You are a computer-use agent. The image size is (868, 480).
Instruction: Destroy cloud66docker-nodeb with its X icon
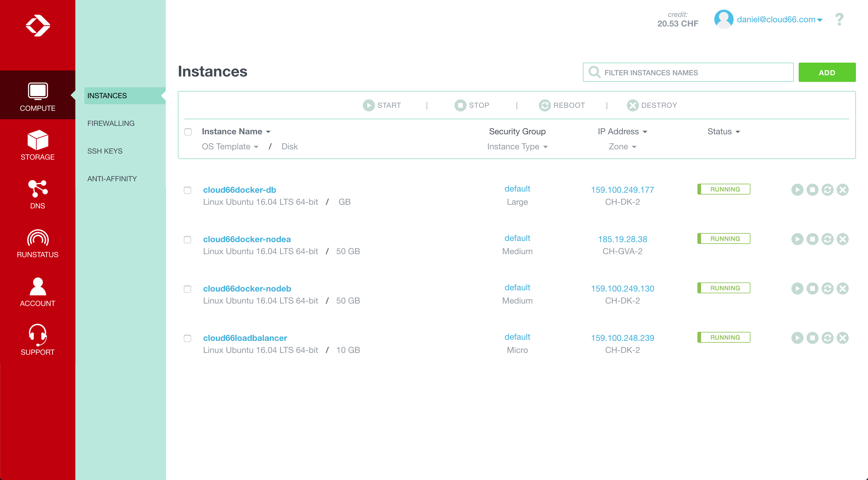click(843, 288)
